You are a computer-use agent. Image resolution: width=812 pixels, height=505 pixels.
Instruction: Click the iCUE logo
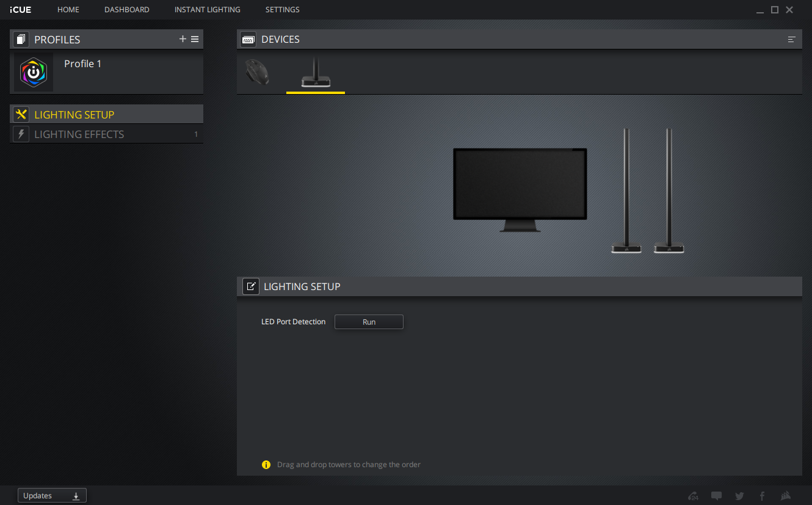pyautogui.click(x=20, y=10)
